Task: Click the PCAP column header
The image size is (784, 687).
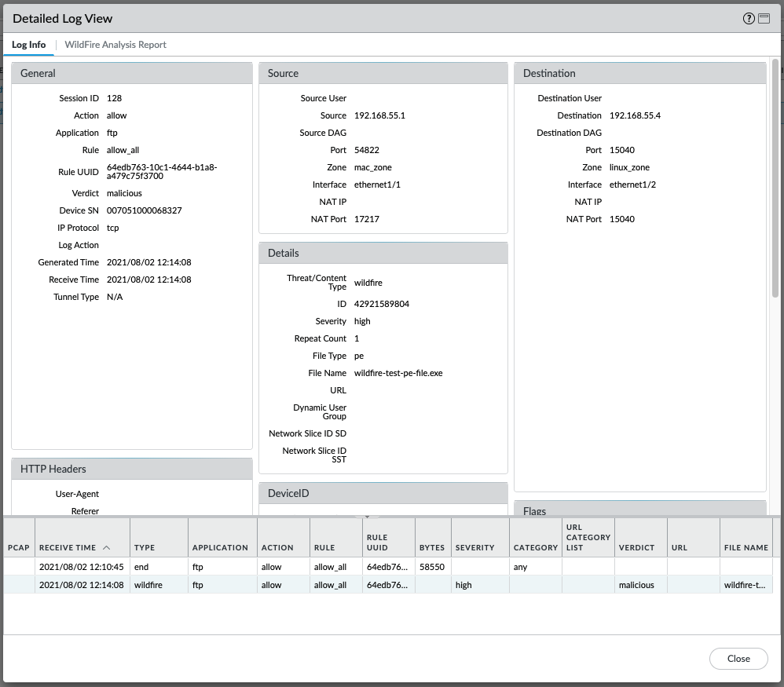Action: [x=18, y=547]
